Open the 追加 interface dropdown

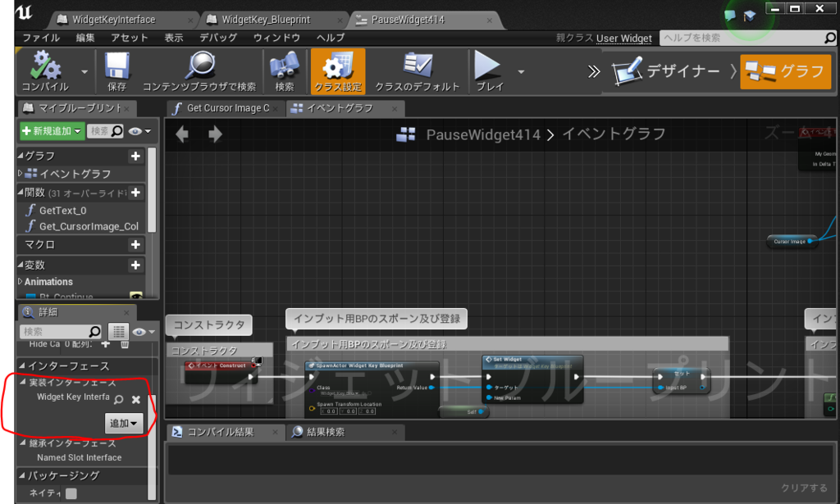pos(124,423)
